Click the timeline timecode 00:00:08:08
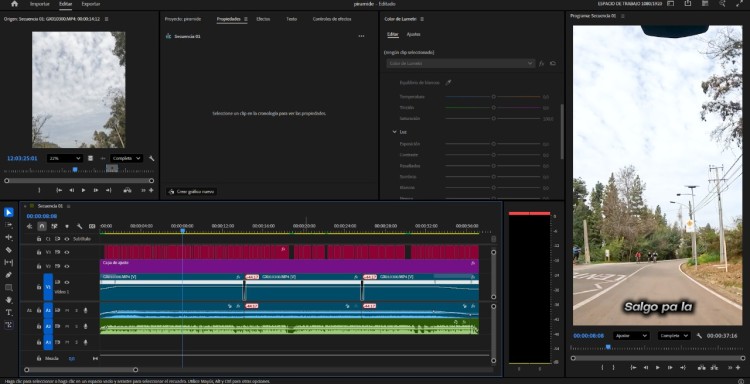The width and height of the screenshot is (750, 384). coord(42,216)
